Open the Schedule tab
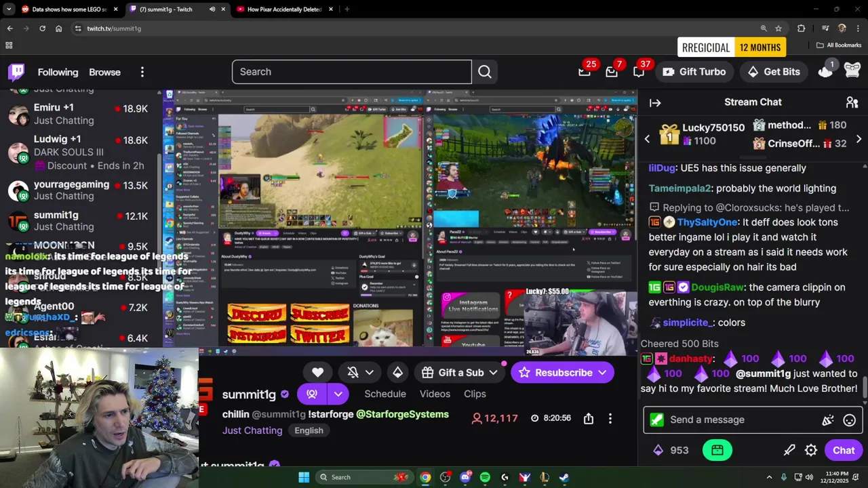Viewport: 868px width, 488px height. point(385,394)
